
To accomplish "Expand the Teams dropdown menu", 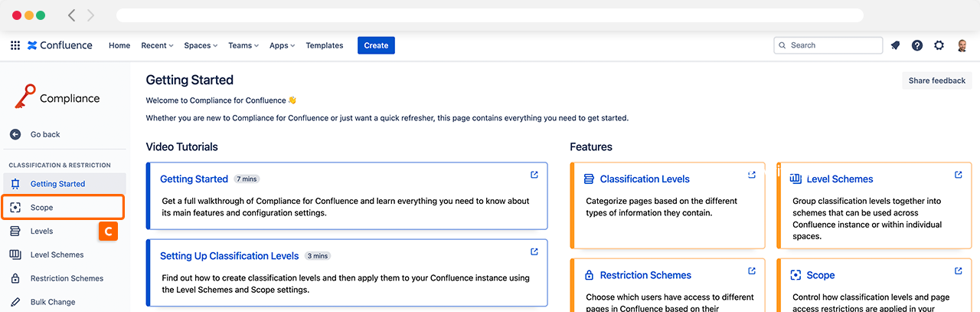I will coord(243,45).
